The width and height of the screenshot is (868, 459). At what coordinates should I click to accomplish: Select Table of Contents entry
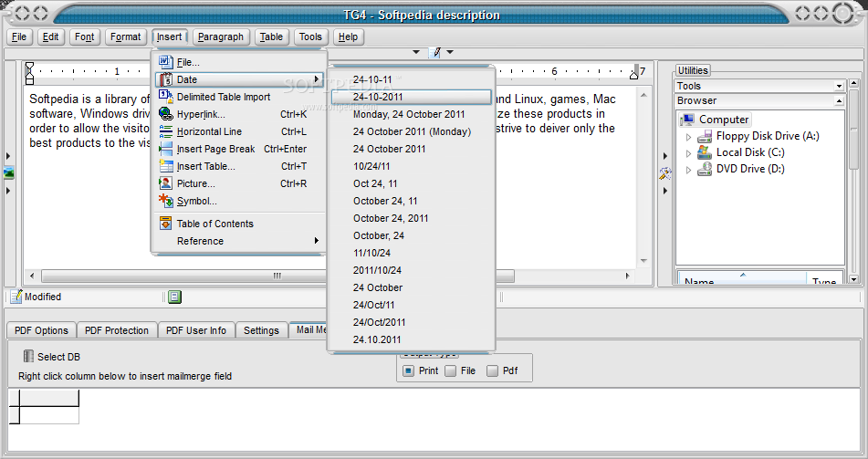click(239, 224)
